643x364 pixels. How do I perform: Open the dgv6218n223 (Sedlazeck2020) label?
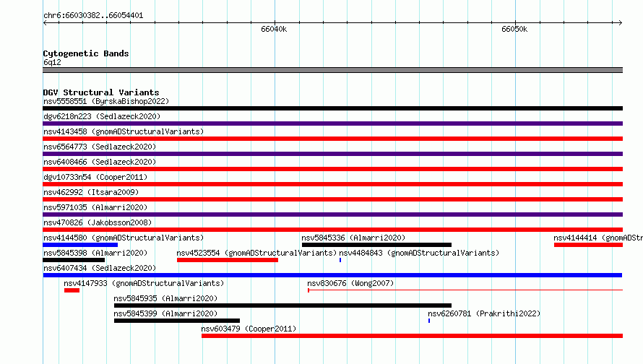[102, 116]
